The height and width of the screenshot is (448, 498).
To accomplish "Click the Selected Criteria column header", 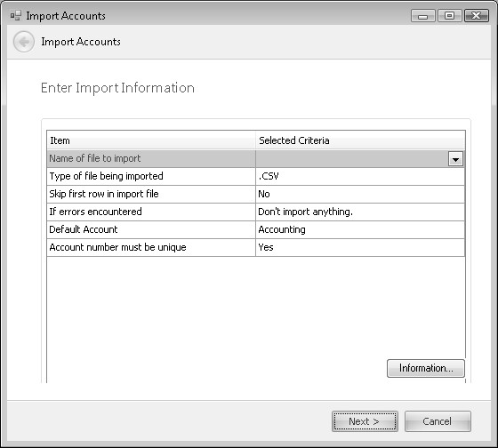I will tap(360, 140).
